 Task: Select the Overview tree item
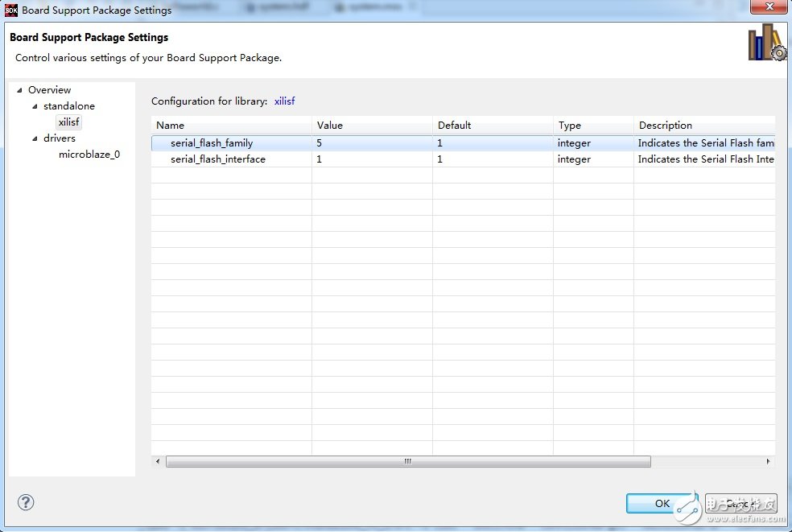pyautogui.click(x=49, y=90)
